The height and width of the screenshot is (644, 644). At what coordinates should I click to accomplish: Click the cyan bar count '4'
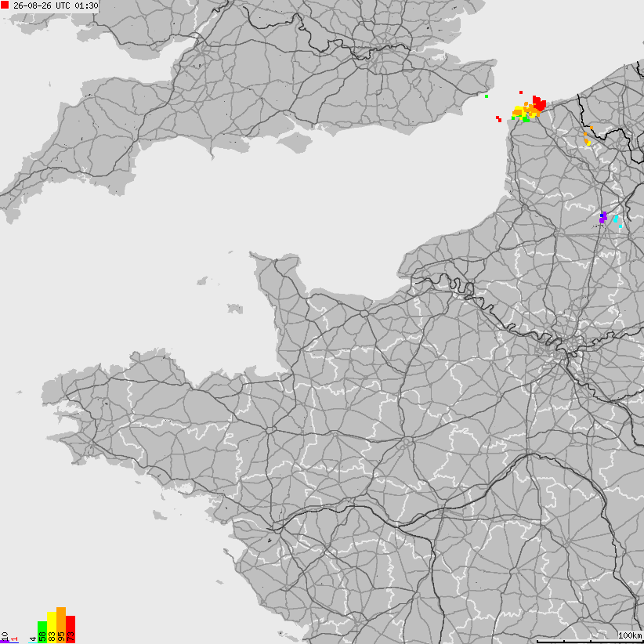click(32, 639)
